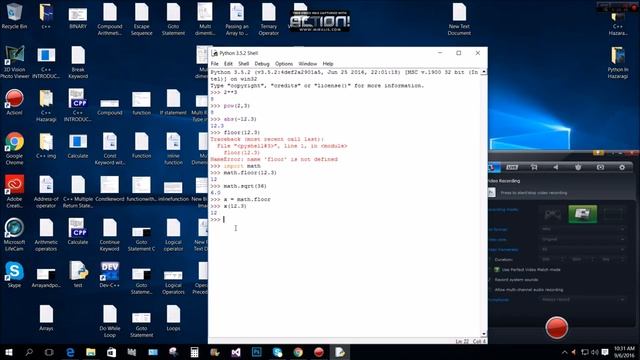
Task: Launch Microsoft LifeCam desktop shortcut
Action: point(14,235)
